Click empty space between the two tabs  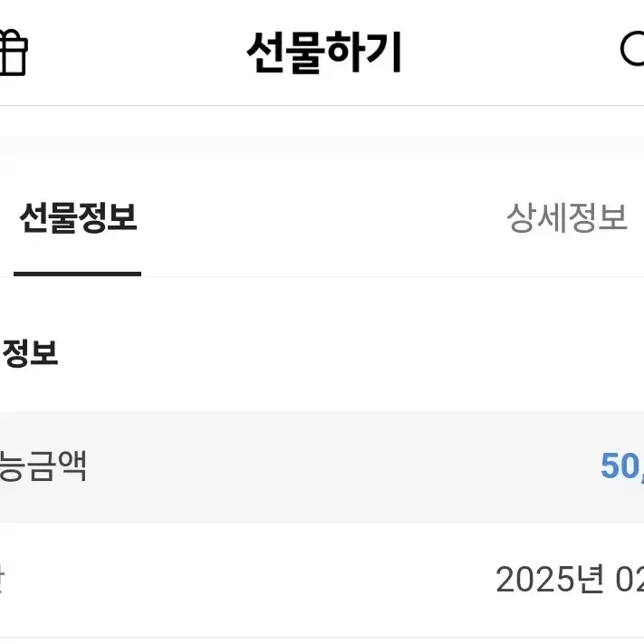[x=322, y=217]
